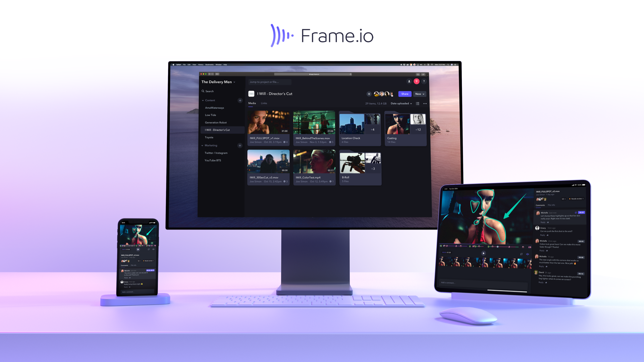Click the upload/add icon next to Content

click(240, 100)
